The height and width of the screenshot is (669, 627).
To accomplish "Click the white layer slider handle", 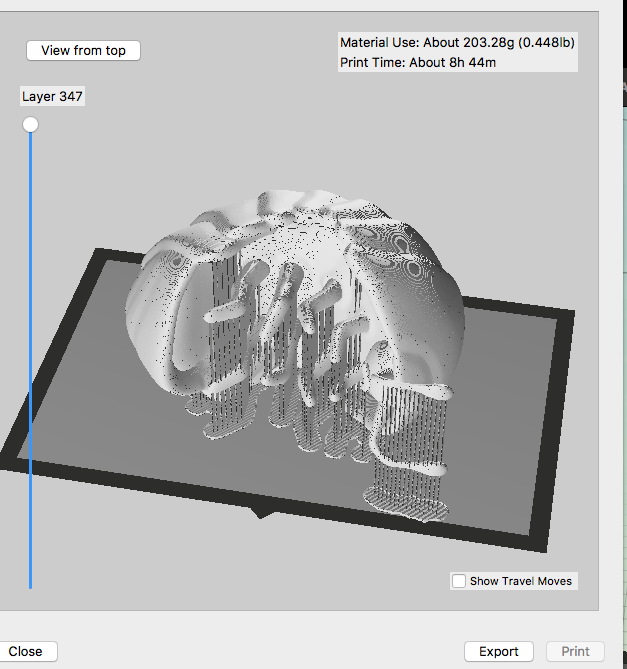I will 31,124.
